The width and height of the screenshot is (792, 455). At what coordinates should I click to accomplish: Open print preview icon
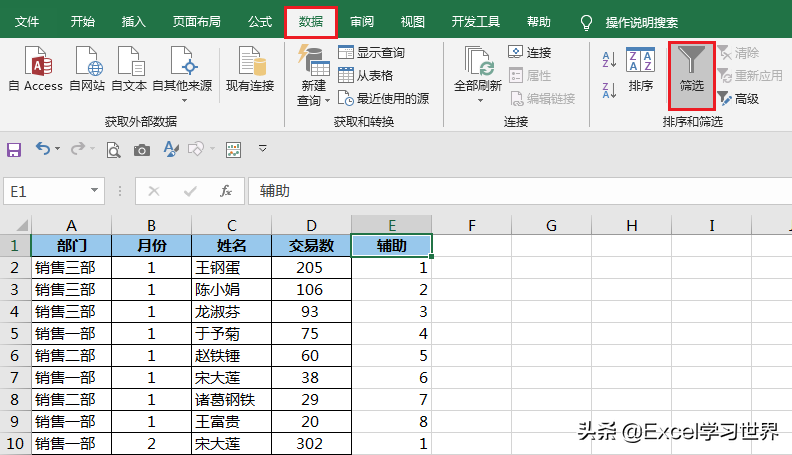(113, 150)
